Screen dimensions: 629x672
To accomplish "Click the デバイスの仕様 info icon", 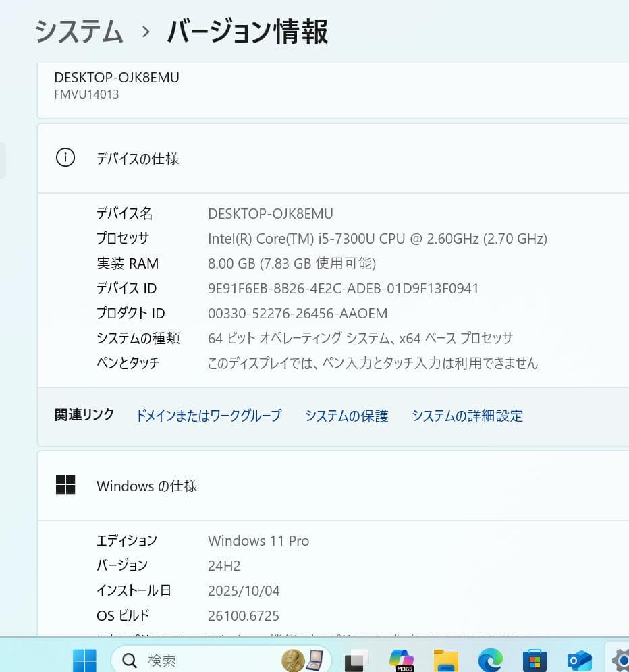I will click(x=65, y=157).
